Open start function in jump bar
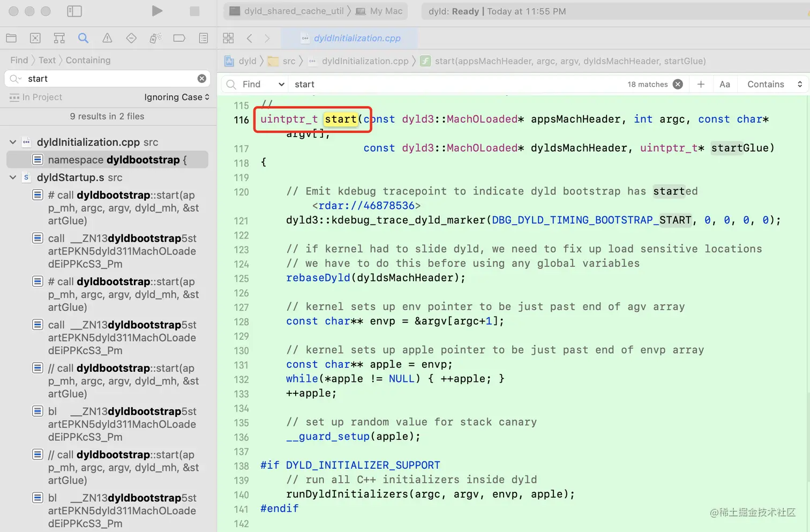Screen dimensions: 810x532 564,61
